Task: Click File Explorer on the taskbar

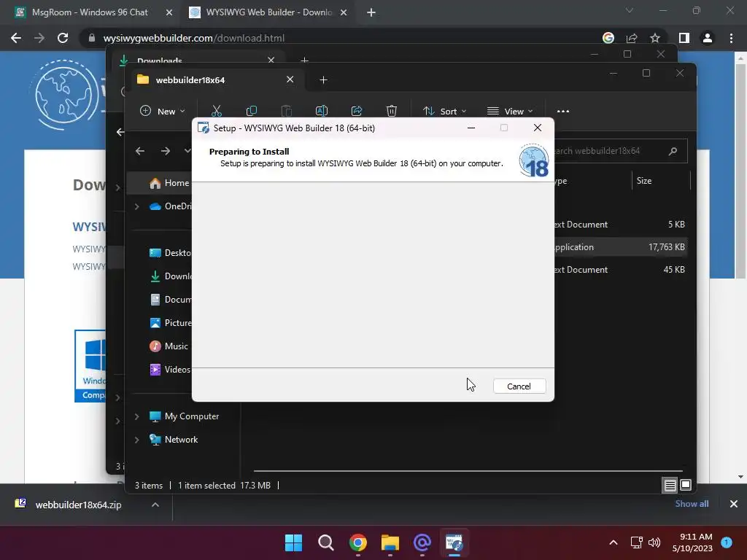Action: (390, 542)
